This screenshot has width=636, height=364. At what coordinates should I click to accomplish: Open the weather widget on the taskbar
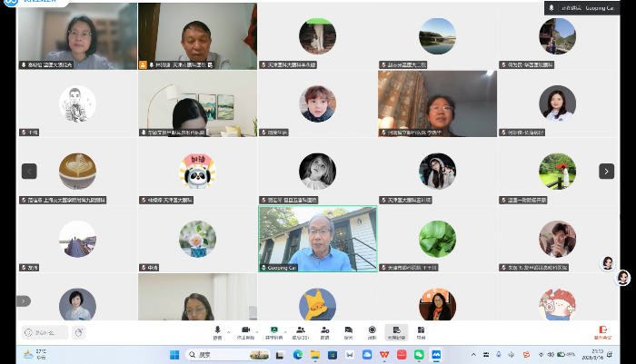coord(35,354)
